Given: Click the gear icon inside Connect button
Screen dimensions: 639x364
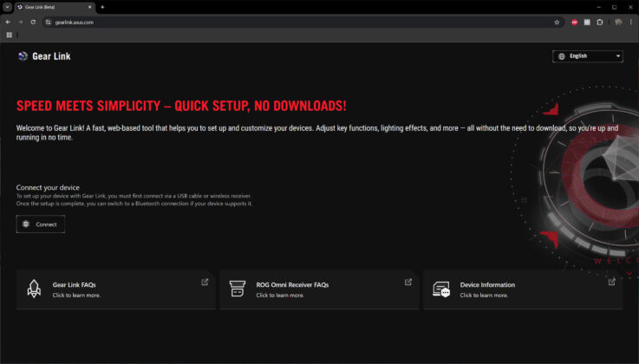Looking at the screenshot, I should [x=26, y=224].
